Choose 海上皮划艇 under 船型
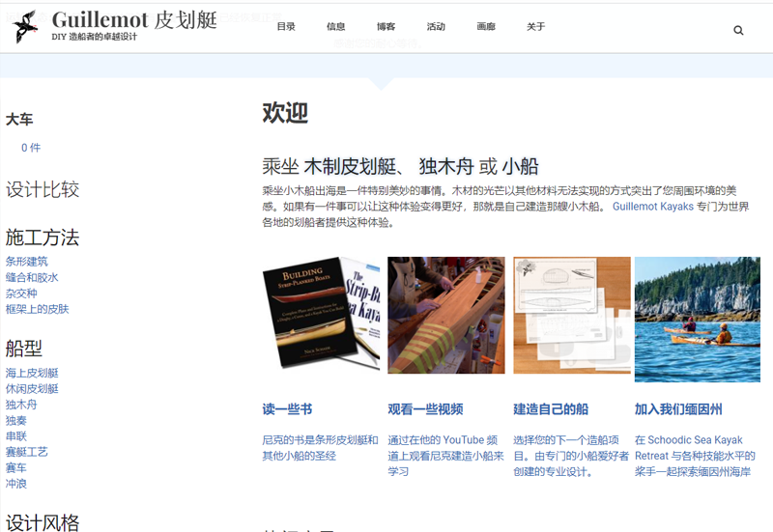Viewport: 773px width, 532px height. tap(32, 374)
